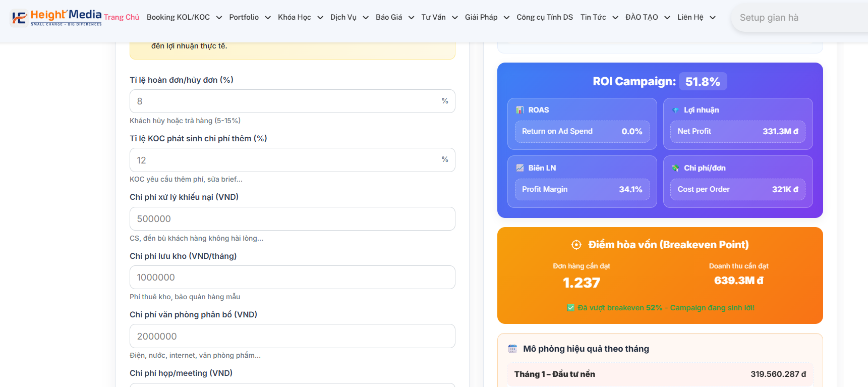Select the Net Profit 331.3M đ row
Screen dimensions: 868x387
point(738,131)
